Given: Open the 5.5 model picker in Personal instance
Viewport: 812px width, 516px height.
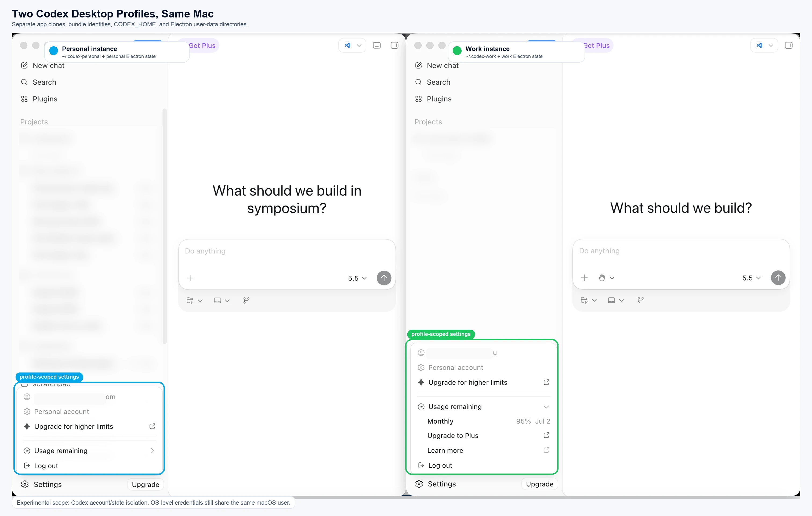Looking at the screenshot, I should click(357, 278).
